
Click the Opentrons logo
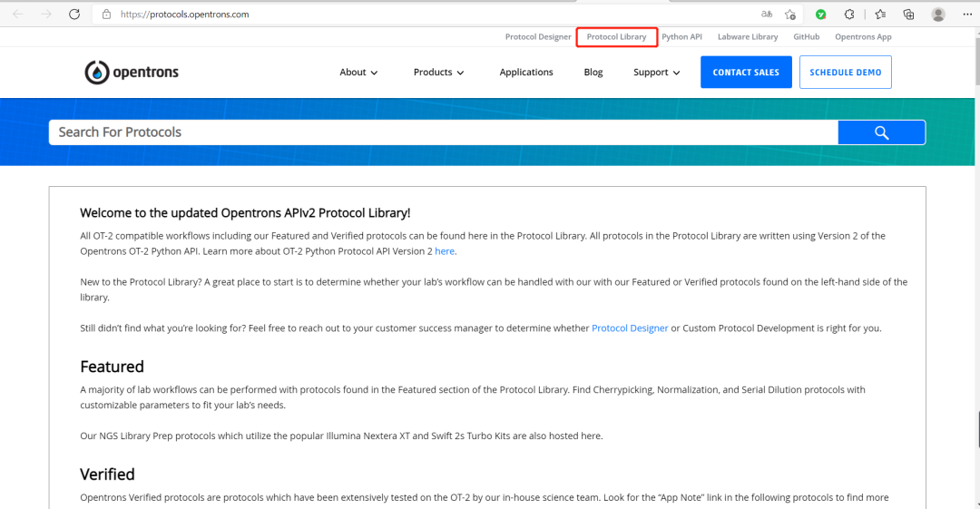132,73
